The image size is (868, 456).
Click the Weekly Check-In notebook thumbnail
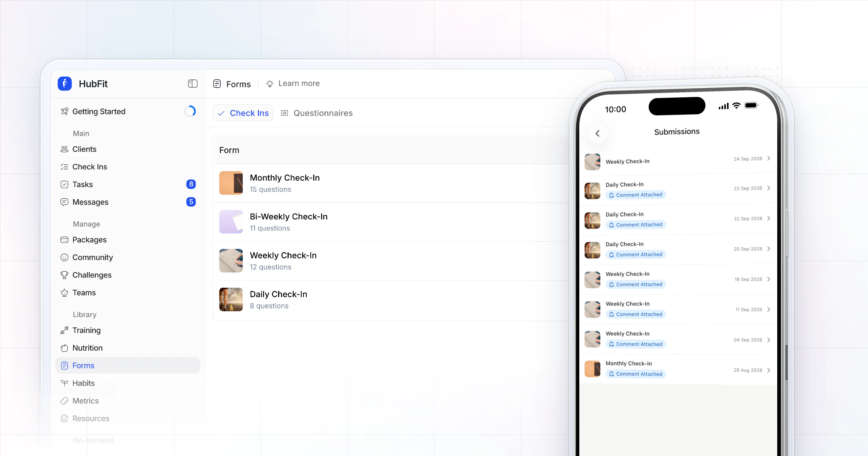[x=231, y=261]
